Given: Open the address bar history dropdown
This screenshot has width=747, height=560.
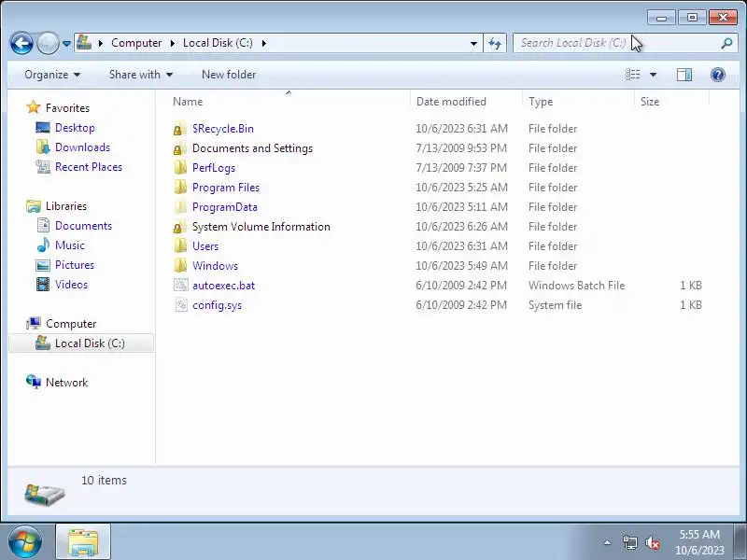Looking at the screenshot, I should click(x=473, y=43).
